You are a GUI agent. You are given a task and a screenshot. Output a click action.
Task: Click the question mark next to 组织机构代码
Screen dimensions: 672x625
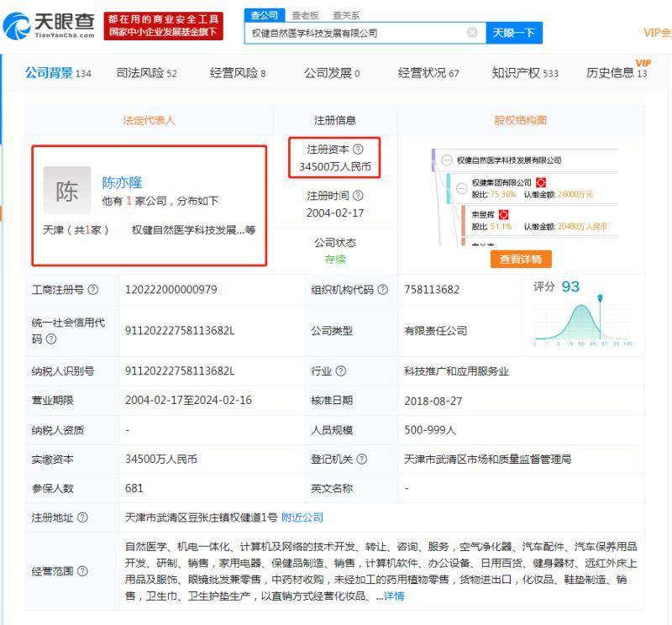(382, 290)
